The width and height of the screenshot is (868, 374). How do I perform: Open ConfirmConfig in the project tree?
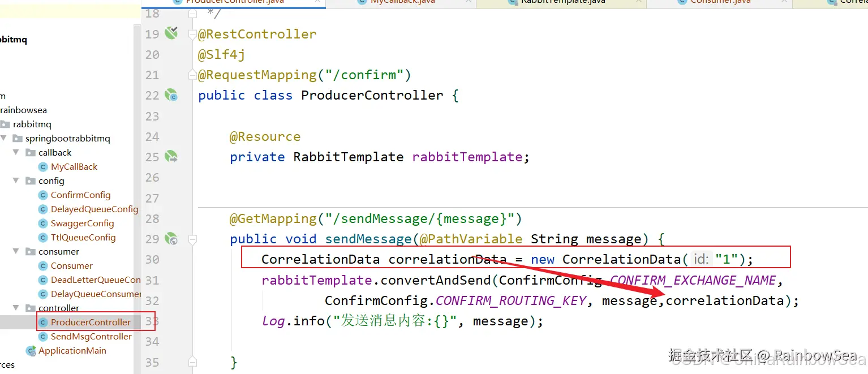80,195
